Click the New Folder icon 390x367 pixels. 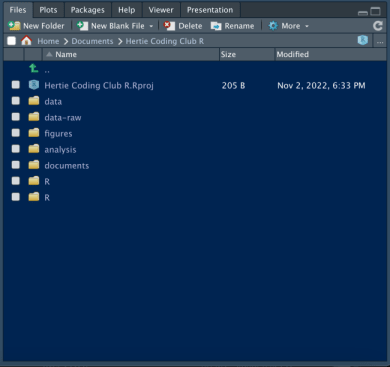tap(14, 26)
